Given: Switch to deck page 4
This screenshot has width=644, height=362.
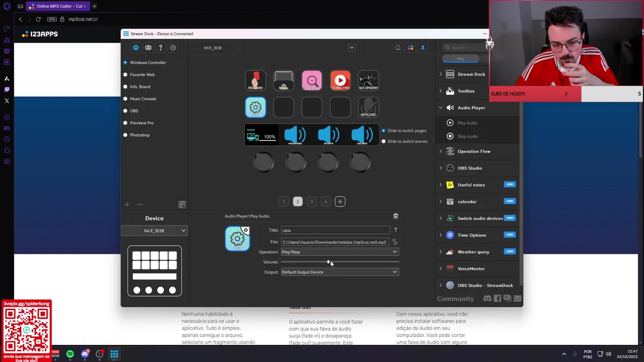Looking at the screenshot, I should pyautogui.click(x=326, y=202).
